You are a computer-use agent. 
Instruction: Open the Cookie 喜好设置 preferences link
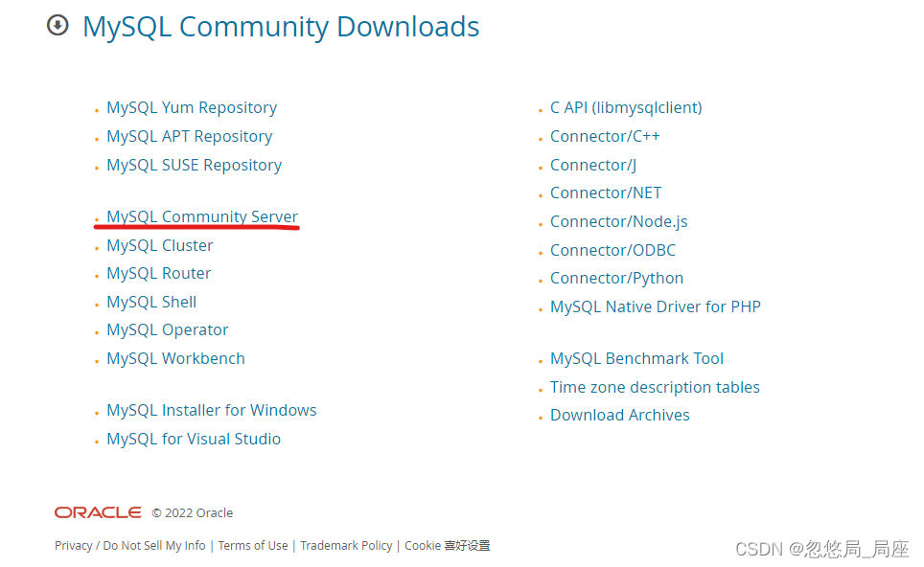tap(448, 546)
